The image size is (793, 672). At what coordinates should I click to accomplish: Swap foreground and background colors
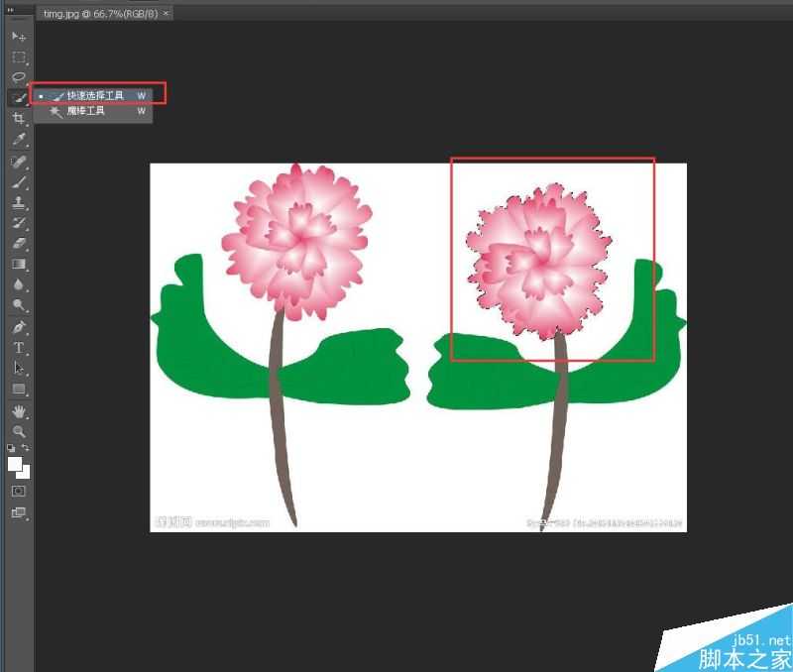(26, 449)
